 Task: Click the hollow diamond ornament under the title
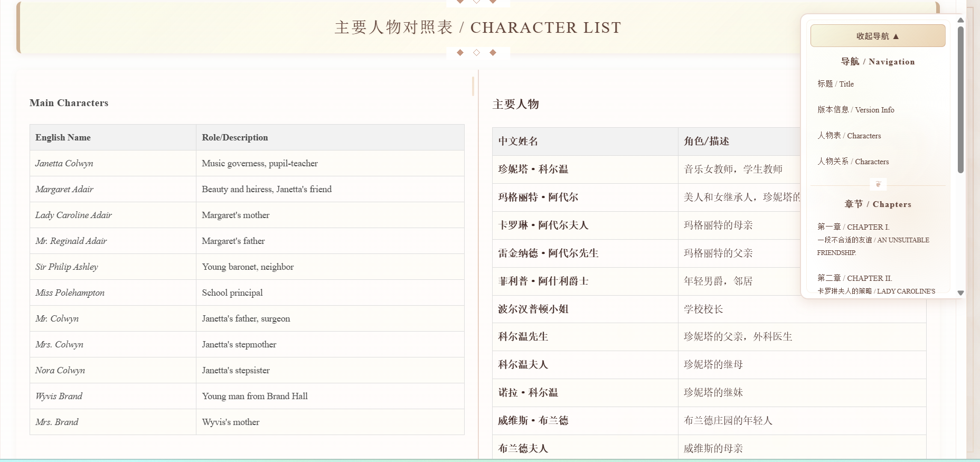tap(476, 52)
